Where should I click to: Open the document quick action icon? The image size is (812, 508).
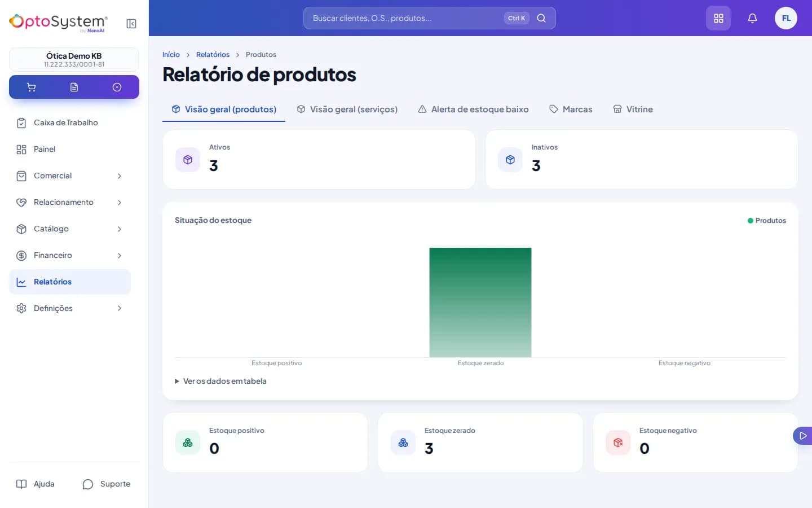(x=74, y=87)
